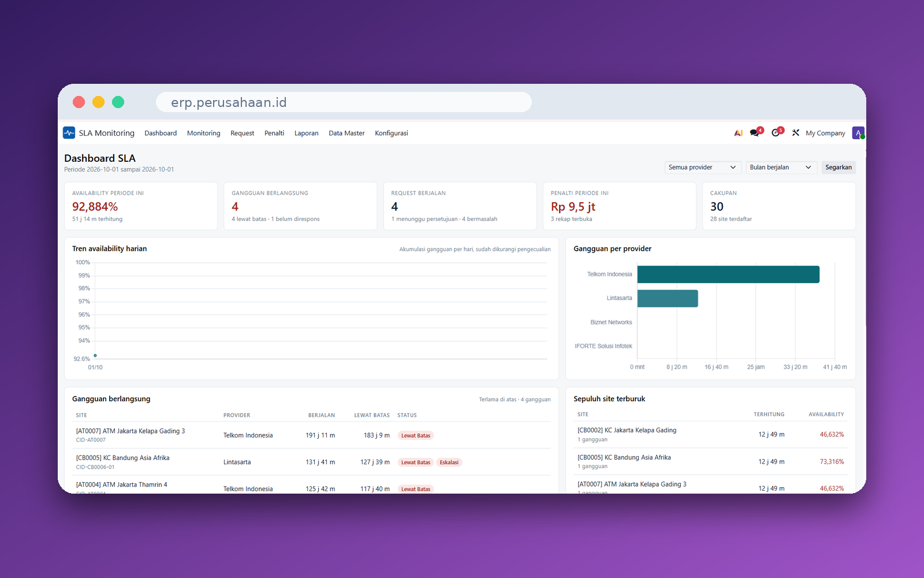This screenshot has height=578, width=924.
Task: Sort by the Berjalan column header
Action: [322, 415]
